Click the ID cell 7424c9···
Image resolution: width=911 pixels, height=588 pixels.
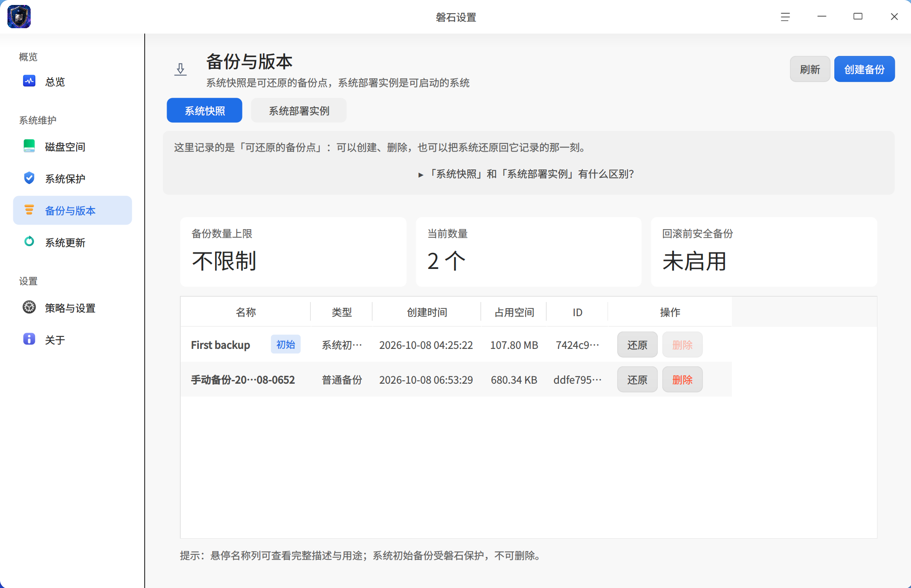point(577,345)
